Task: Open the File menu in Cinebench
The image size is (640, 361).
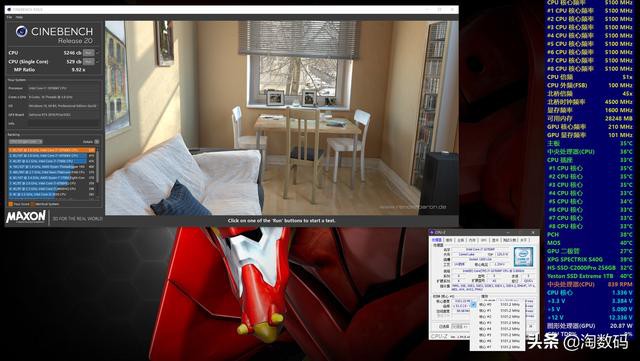Action: tap(9, 18)
